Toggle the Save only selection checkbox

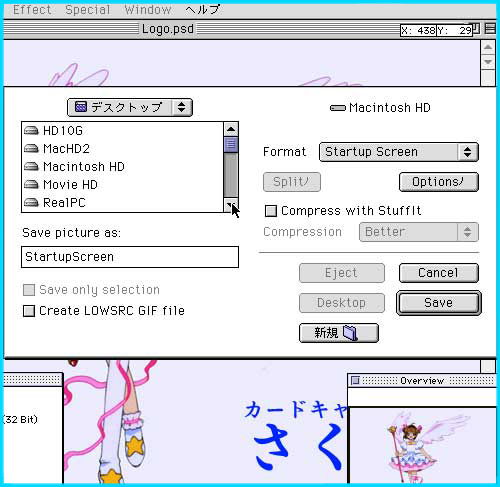coord(29,290)
